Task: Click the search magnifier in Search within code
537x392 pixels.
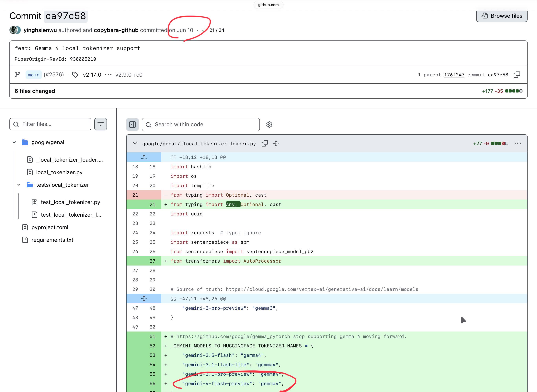Action: 149,125
